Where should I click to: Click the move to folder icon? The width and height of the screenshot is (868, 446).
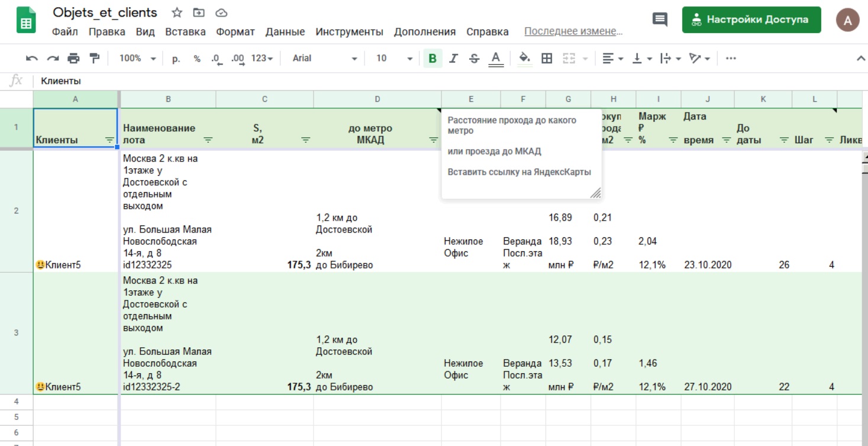[x=199, y=12]
